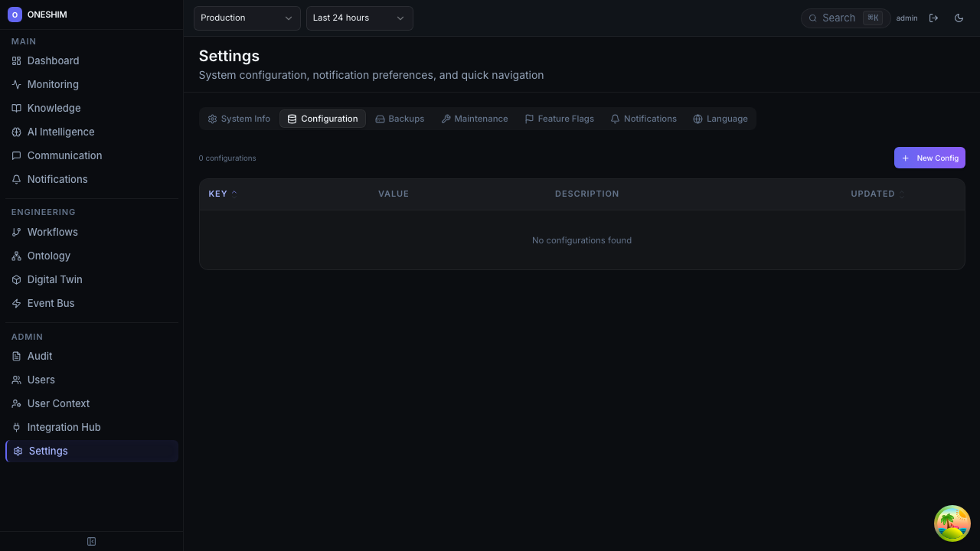Open the Ontology section
This screenshot has height=551, width=980.
point(48,256)
